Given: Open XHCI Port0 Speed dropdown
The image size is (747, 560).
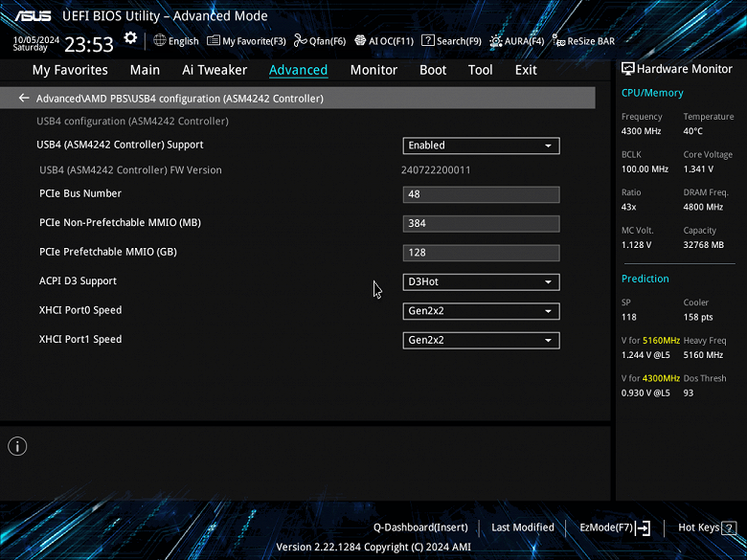Looking at the screenshot, I should (x=481, y=311).
